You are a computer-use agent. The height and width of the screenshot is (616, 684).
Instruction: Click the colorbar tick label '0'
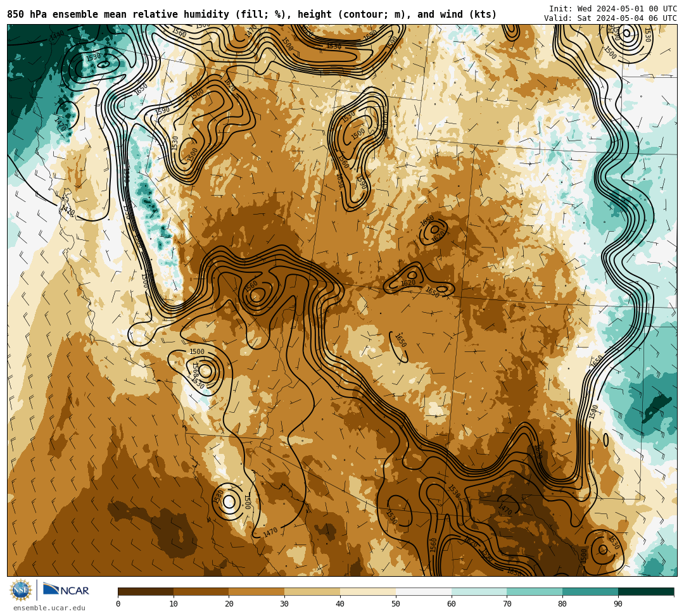(x=118, y=604)
